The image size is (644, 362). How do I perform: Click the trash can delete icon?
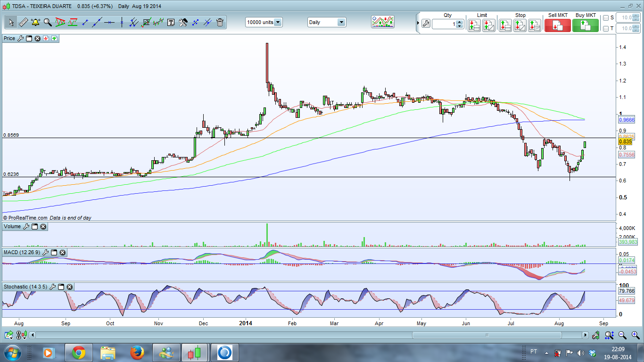pos(220,22)
